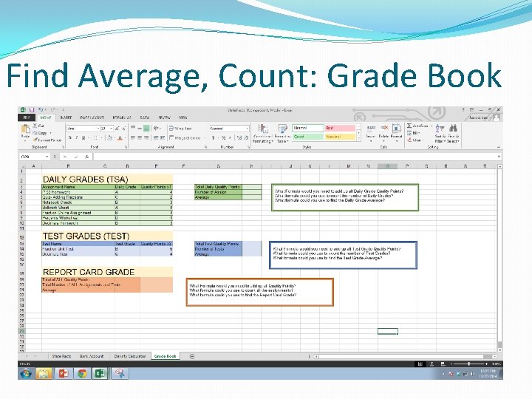
Task: Click the AutoSum sigma icon
Action: point(409,126)
